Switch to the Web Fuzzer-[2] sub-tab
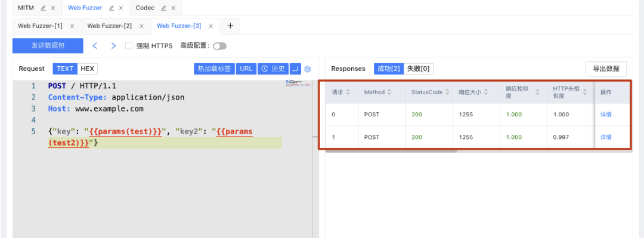 pos(110,26)
